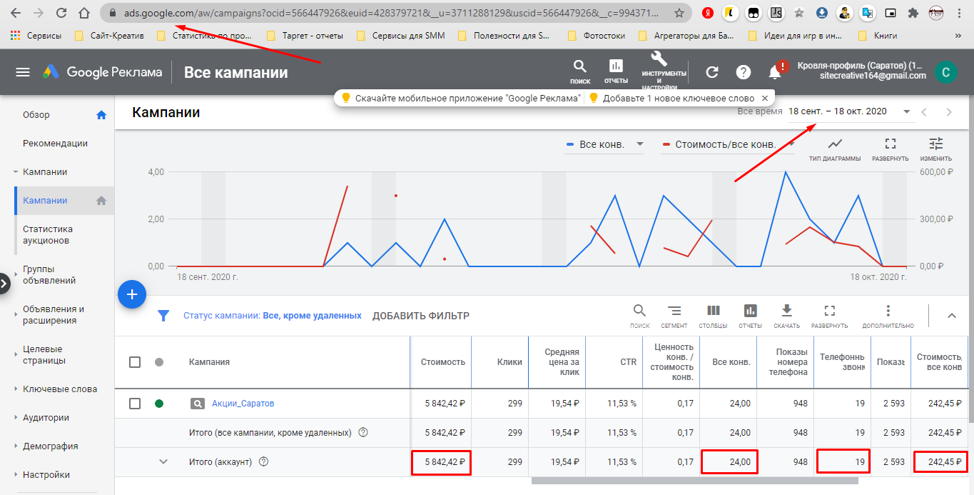Screen dimensions: 974x495
Task: Open the hamburger main menu
Action: pyautogui.click(x=22, y=72)
